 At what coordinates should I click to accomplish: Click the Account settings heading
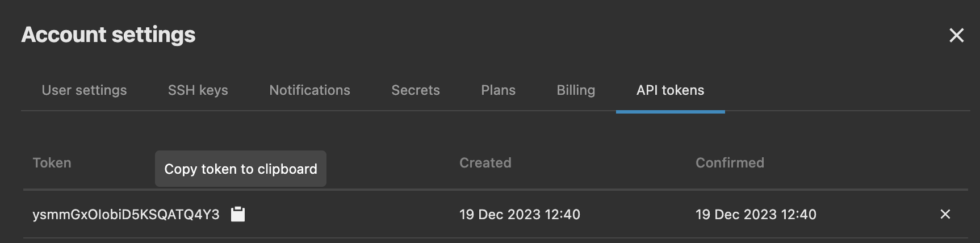coord(108,35)
